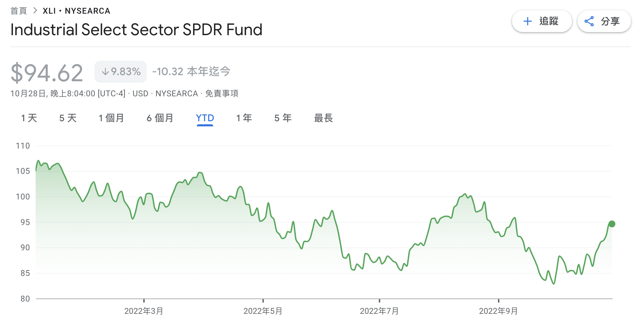
Task: Open the 免責事項 disclaimer link
Action: coord(221,94)
